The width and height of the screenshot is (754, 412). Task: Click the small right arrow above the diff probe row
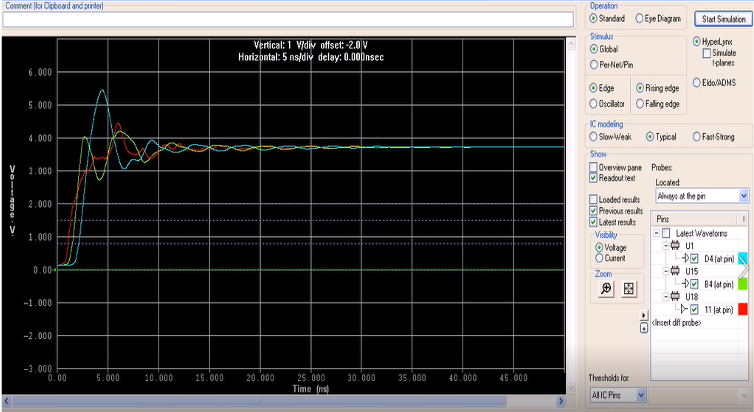point(644,315)
